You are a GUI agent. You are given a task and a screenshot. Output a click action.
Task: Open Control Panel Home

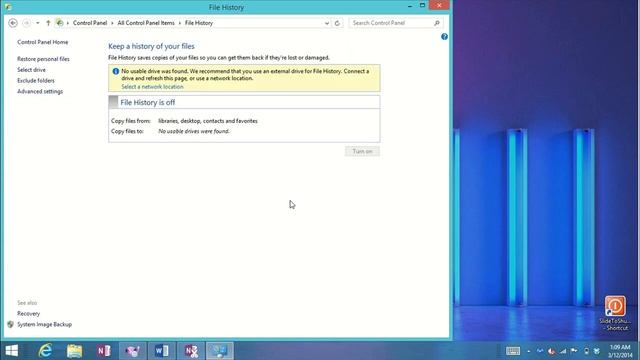[42, 42]
